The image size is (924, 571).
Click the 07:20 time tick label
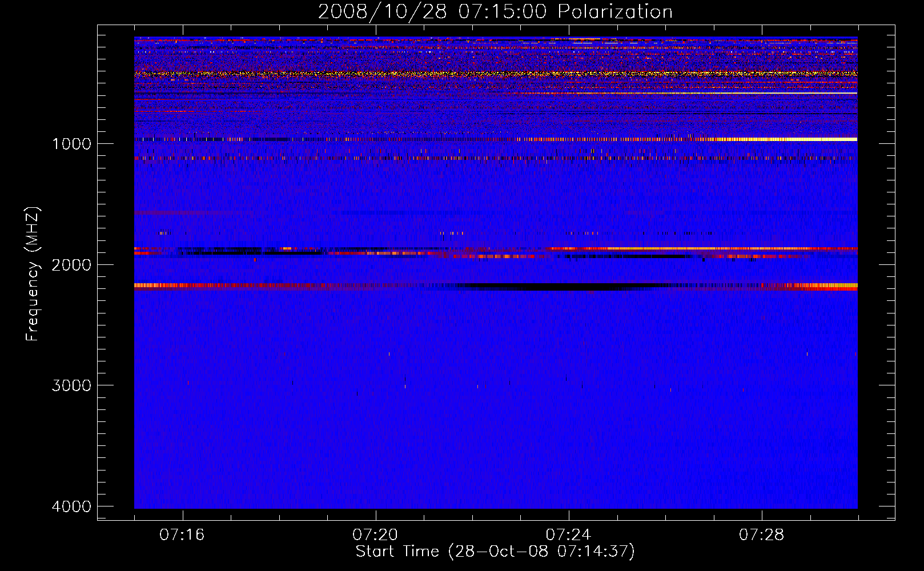tap(375, 534)
